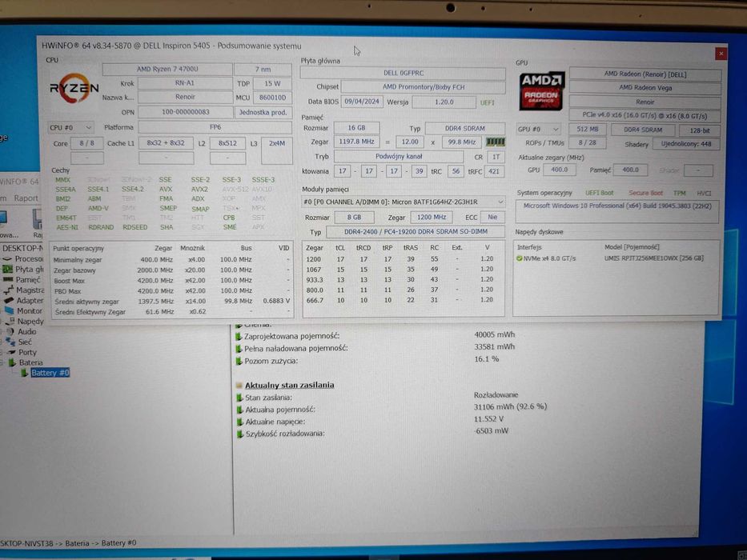Screen dimensions: 747x560
Task: Click the Ujednolicony: 448 shaders field
Action: 686,144
